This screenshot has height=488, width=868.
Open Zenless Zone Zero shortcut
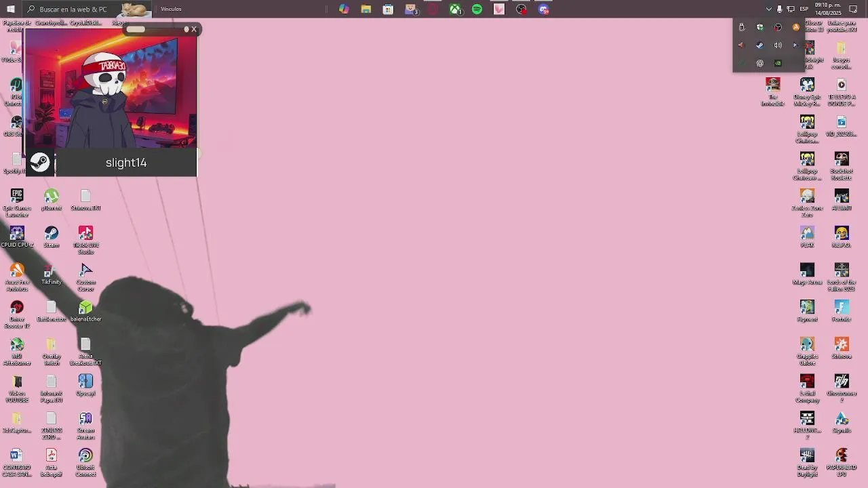[x=807, y=203]
